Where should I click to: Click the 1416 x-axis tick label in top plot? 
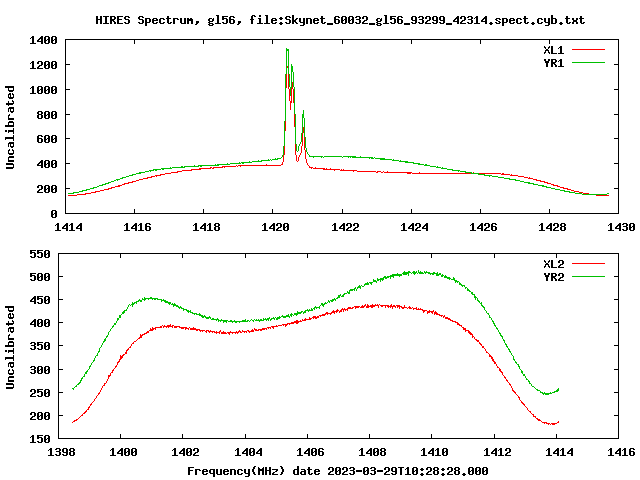tap(137, 227)
